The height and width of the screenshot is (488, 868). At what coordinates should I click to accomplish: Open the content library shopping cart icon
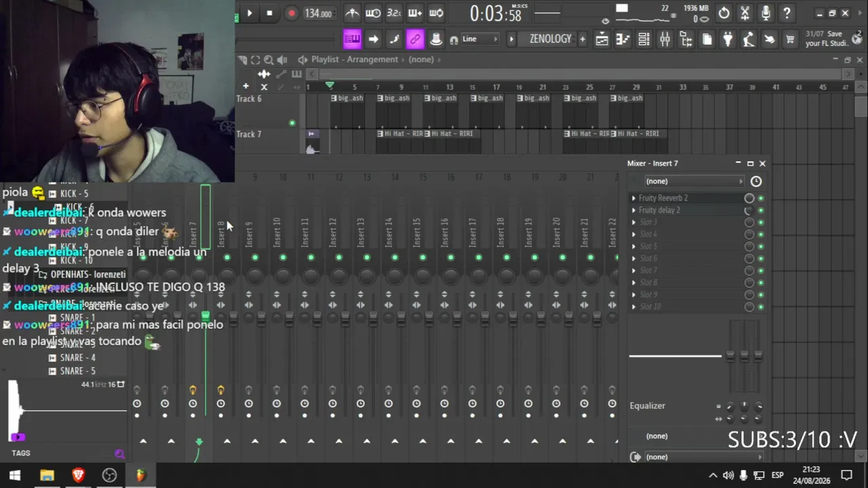790,40
